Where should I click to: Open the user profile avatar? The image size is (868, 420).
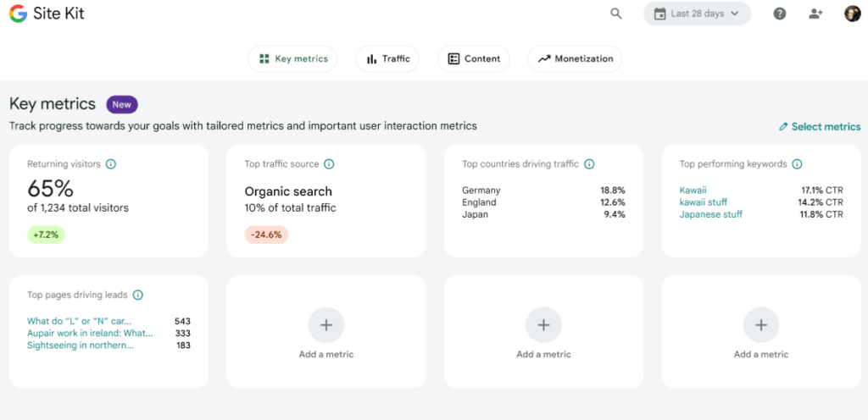pos(852,14)
